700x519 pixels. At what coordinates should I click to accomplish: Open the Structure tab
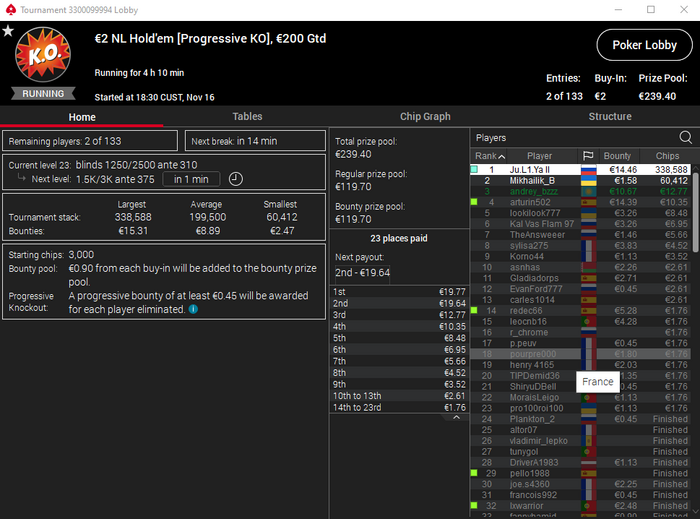610,116
